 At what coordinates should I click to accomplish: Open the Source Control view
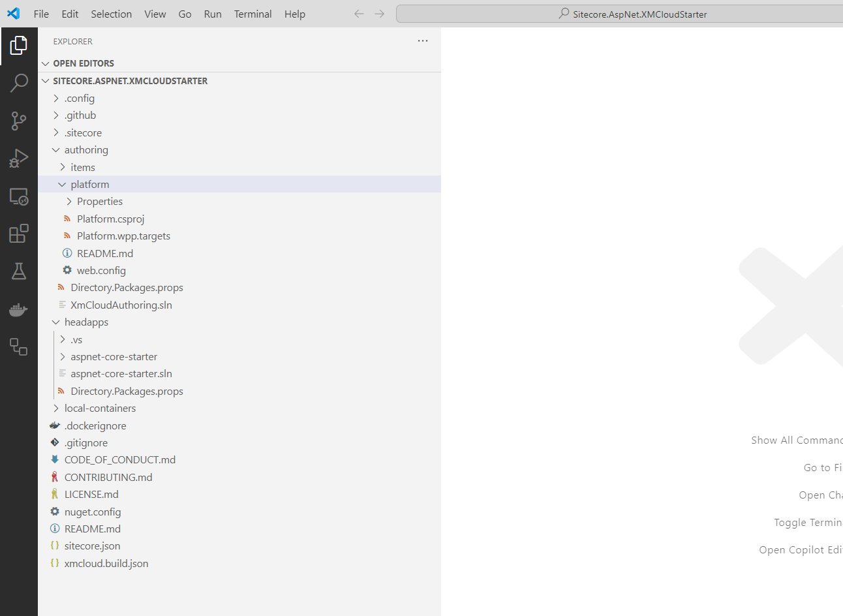coord(19,121)
